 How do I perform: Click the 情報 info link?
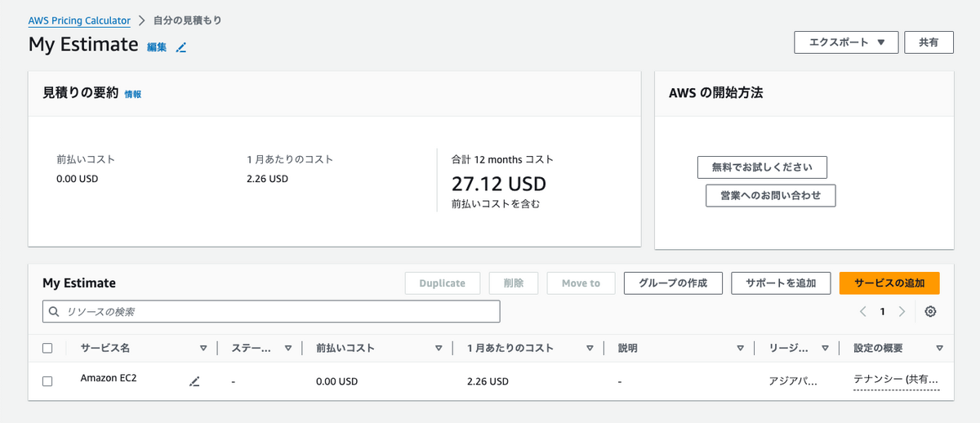132,94
